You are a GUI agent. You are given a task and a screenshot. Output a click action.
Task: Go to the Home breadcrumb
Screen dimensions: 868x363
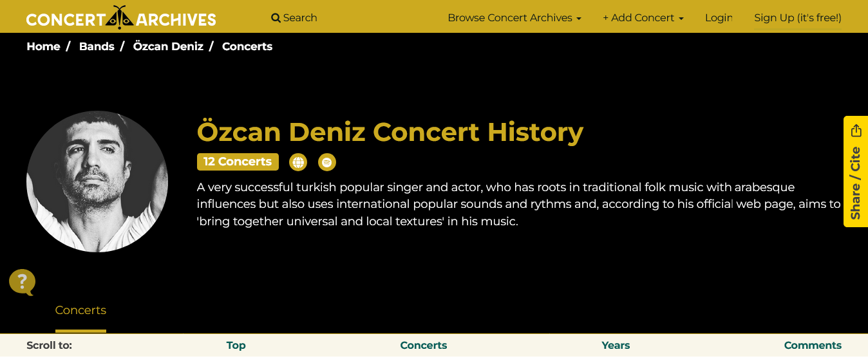point(43,46)
